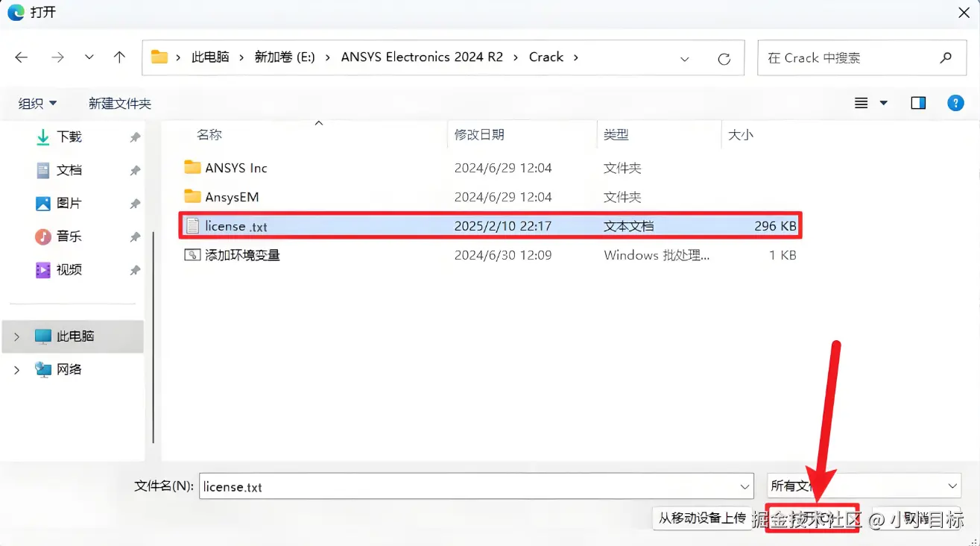
Task: Expand the 网络 tree node
Action: click(16, 370)
